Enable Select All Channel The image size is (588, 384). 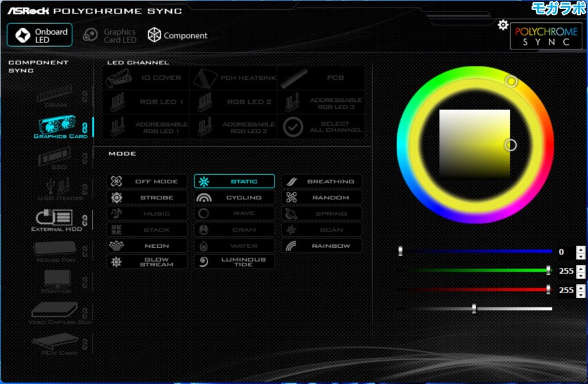(322, 126)
